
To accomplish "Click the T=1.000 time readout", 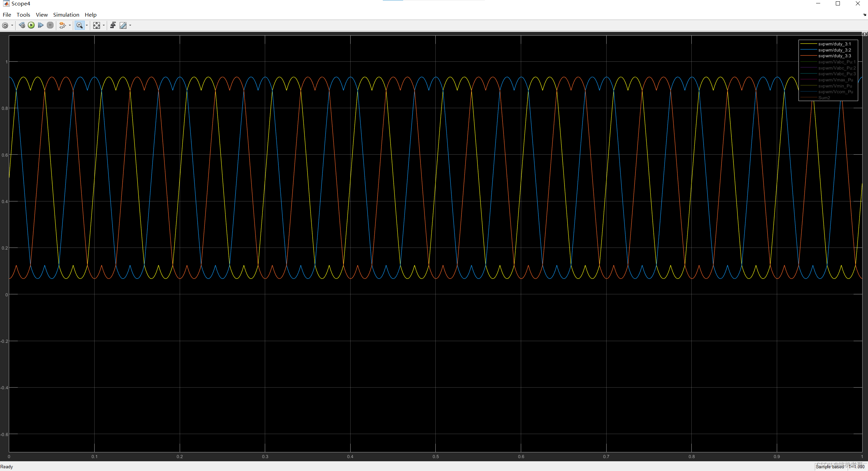I will [x=856, y=467].
